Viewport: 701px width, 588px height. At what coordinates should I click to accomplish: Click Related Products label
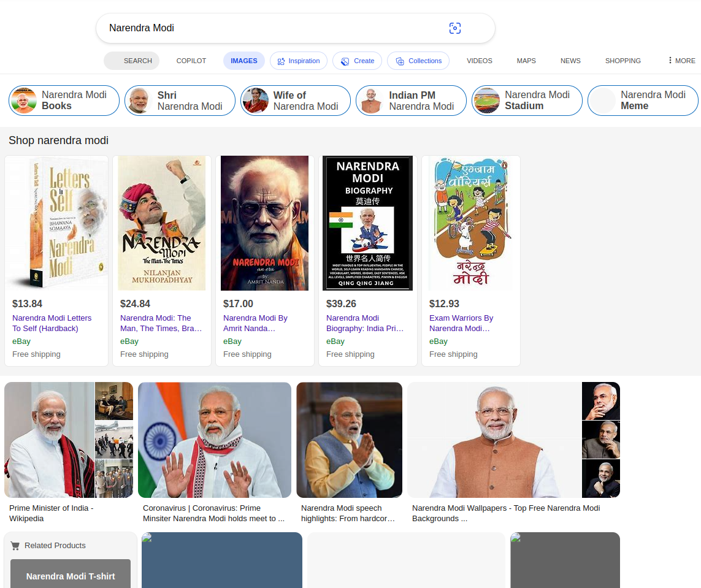click(x=55, y=546)
